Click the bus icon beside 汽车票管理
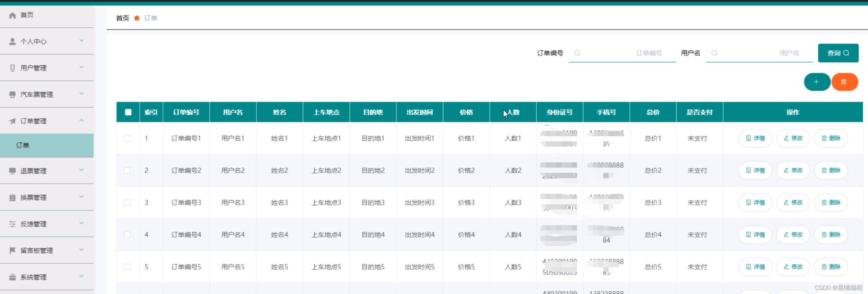The image size is (868, 294). 12,95
